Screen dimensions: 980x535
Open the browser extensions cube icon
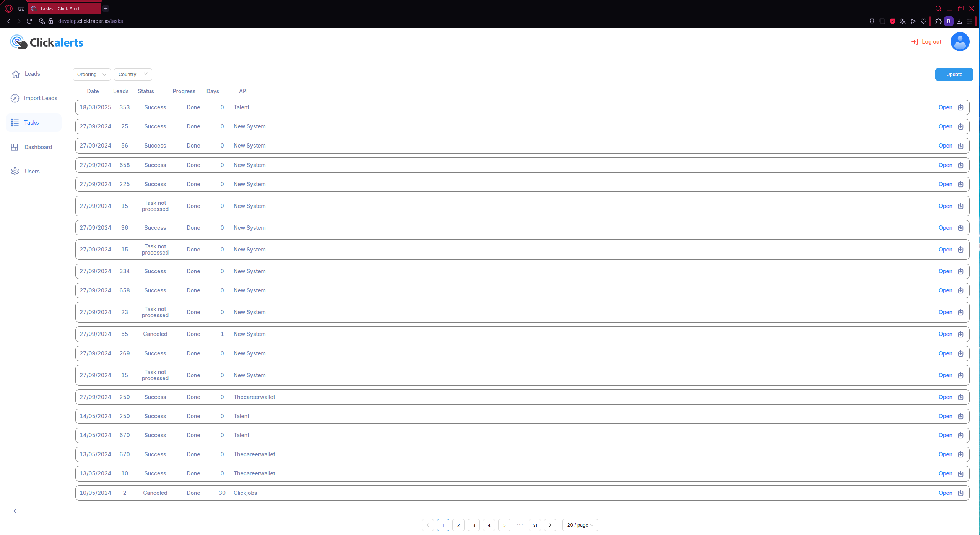coord(938,21)
